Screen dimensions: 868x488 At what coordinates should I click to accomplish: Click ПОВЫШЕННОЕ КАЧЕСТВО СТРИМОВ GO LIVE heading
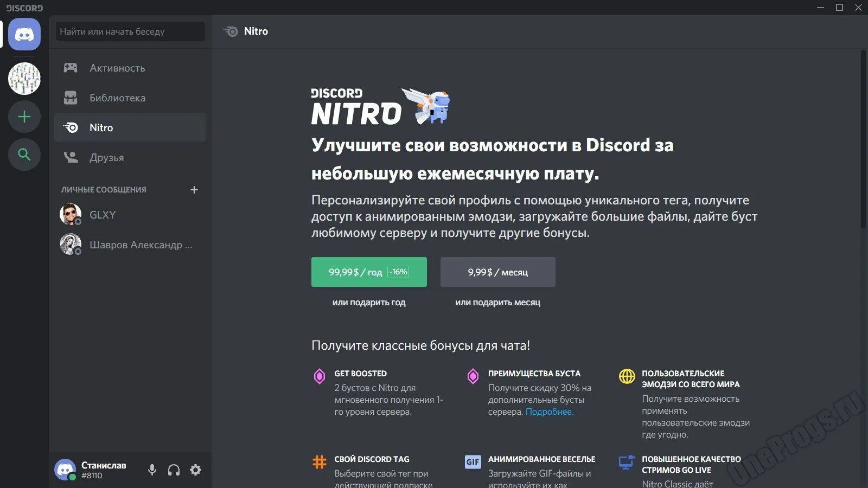[x=692, y=465]
